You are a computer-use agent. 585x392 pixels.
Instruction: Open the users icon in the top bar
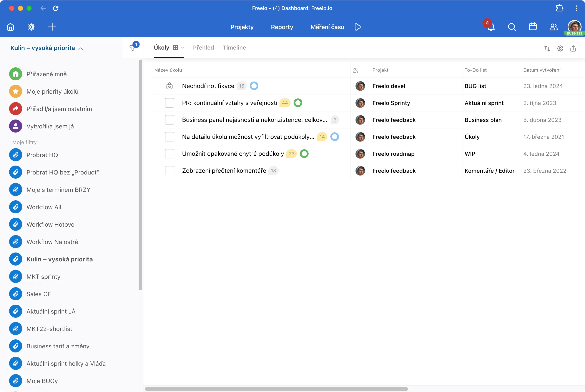tap(553, 27)
